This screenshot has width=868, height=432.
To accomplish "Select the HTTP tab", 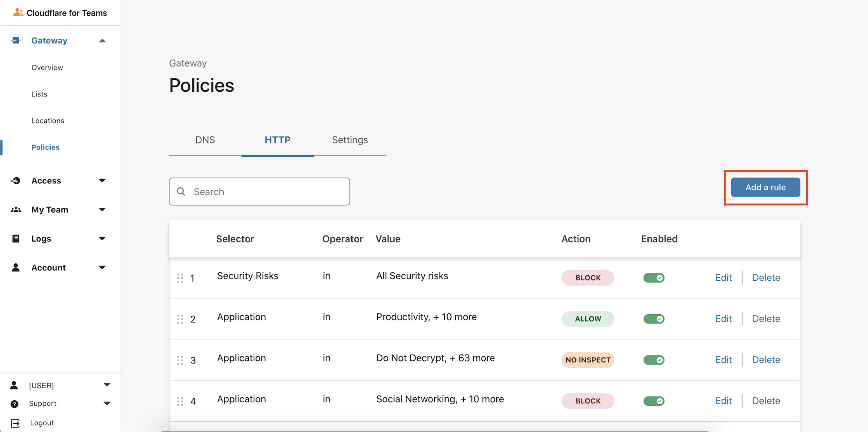I will click(277, 140).
